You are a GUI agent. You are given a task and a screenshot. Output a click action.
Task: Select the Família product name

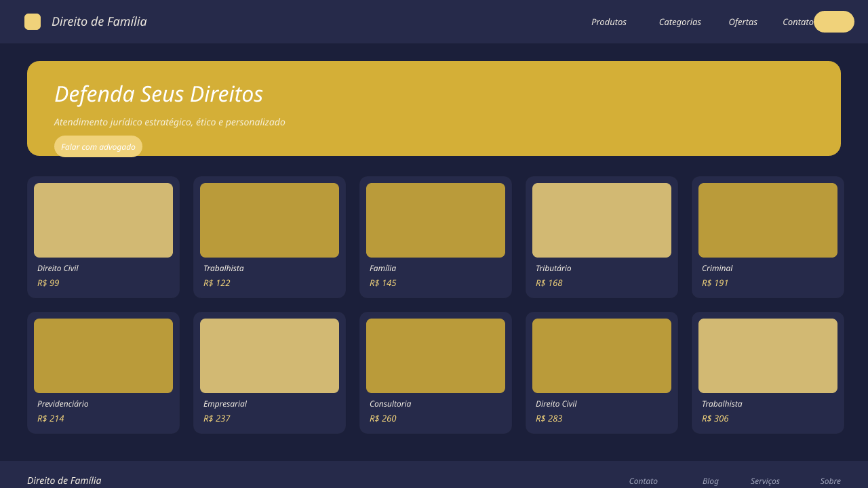click(382, 268)
